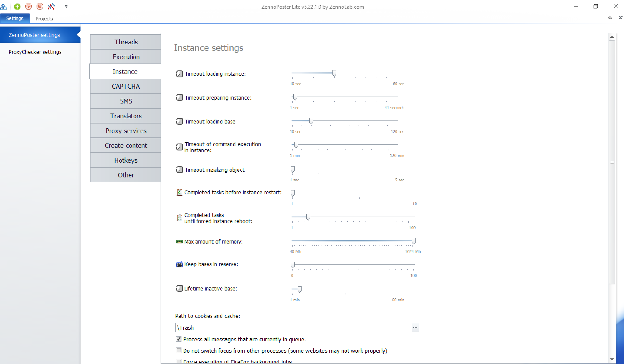
Task: Click the Keep bases in reserve slider thumb
Action: [293, 265]
